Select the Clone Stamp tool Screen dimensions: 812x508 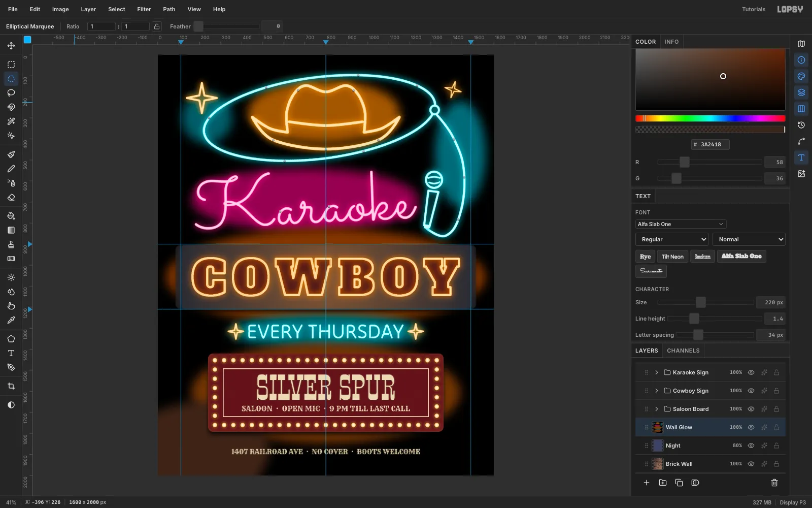coord(11,244)
